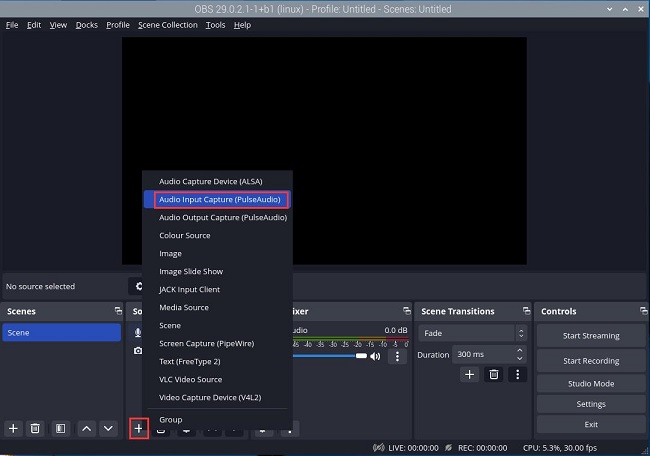Open the audio mixer channel three-dot menu
This screenshot has height=456, width=650.
tap(397, 356)
